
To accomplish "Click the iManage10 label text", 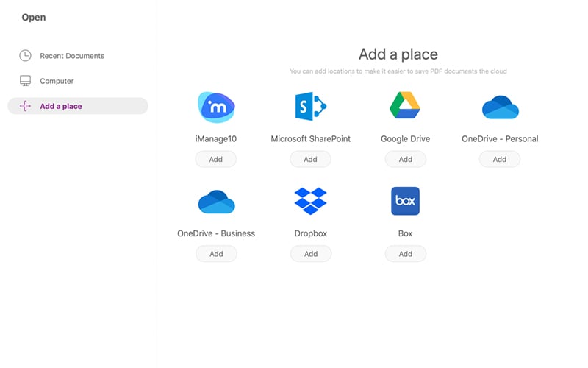I will click(x=216, y=139).
